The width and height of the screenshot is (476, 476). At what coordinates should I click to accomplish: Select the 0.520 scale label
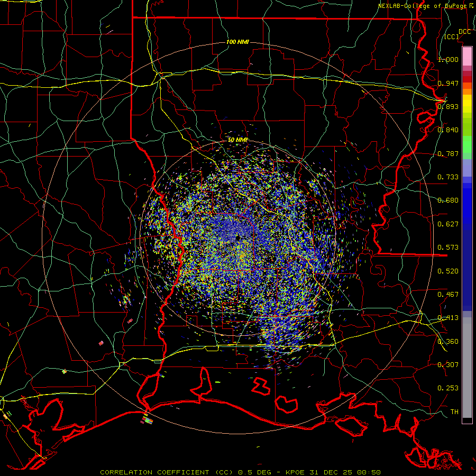[x=448, y=271]
